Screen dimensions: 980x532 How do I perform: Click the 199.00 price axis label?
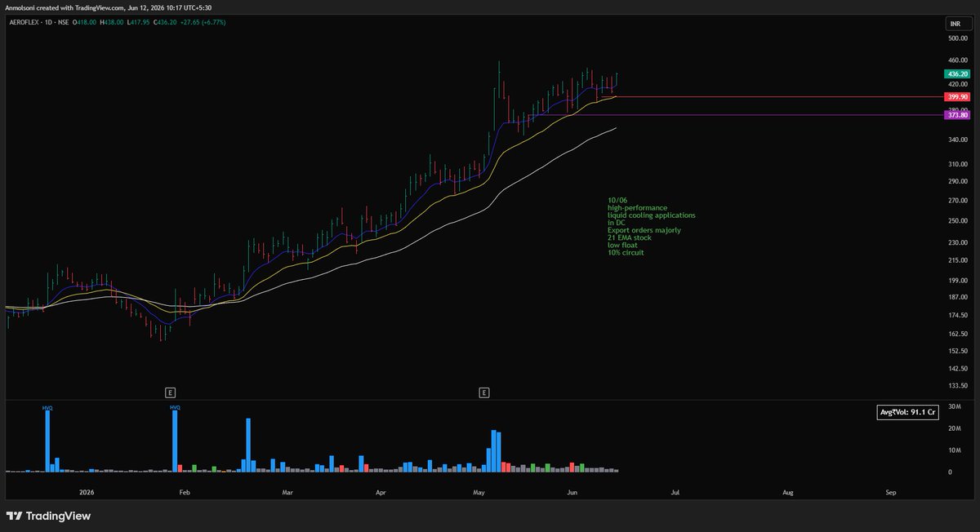957,281
